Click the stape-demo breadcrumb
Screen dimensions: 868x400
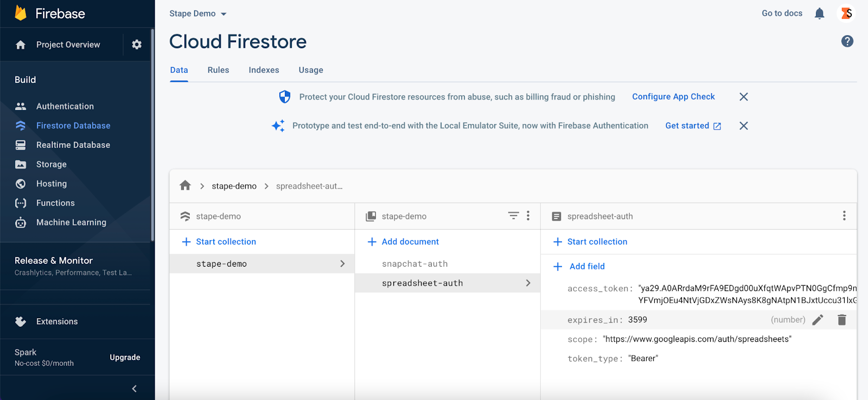pos(234,186)
